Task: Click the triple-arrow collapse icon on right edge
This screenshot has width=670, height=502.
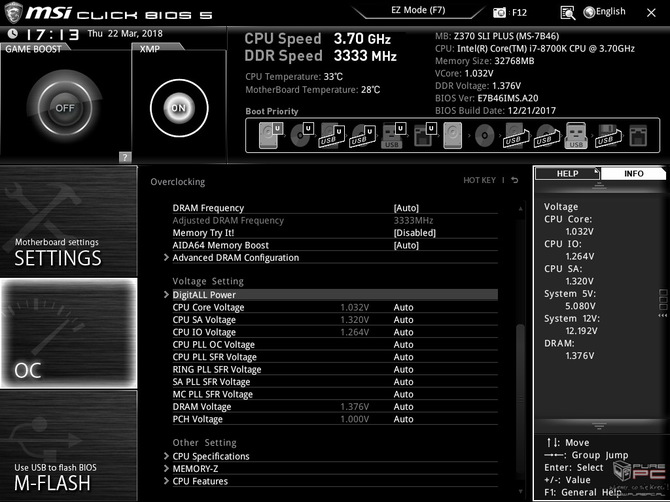Action: click(x=663, y=315)
